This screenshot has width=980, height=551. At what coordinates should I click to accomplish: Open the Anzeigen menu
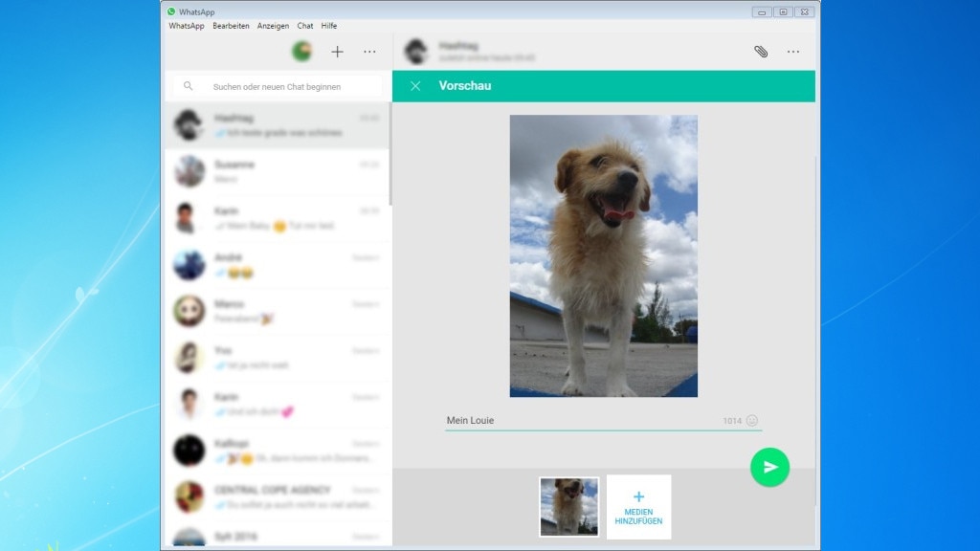(272, 26)
